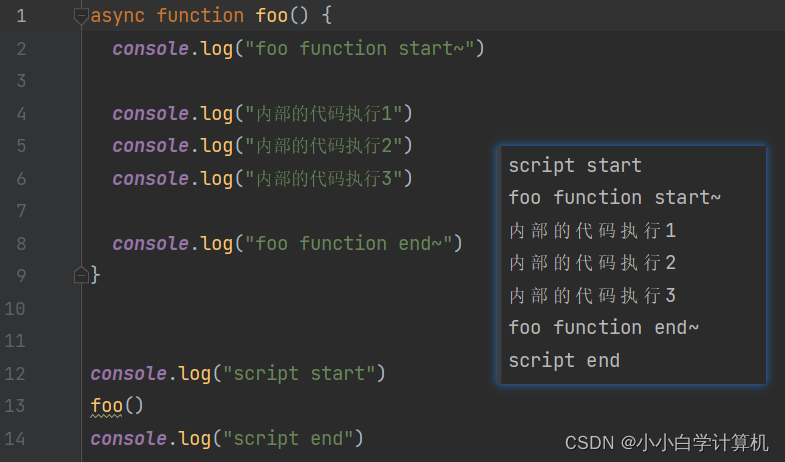Click line number 12 in the gutter
Screen dimensions: 785x462
[15, 373]
